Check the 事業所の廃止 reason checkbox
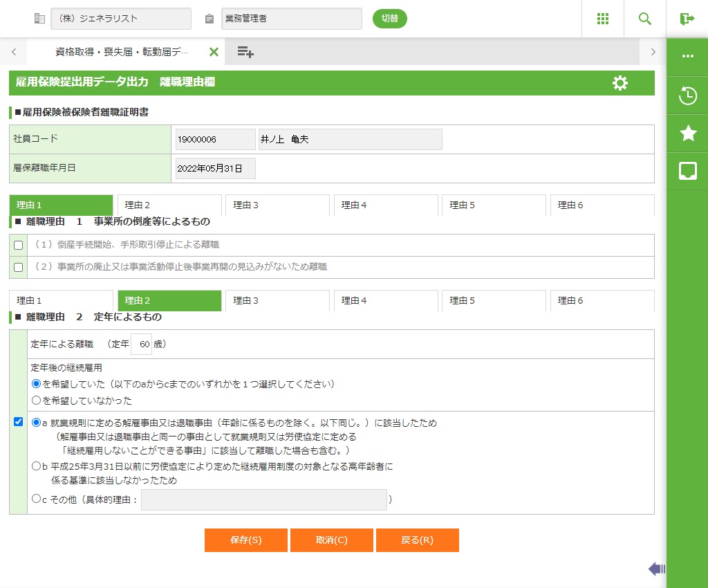Viewport: 708px width, 588px height. (19, 267)
